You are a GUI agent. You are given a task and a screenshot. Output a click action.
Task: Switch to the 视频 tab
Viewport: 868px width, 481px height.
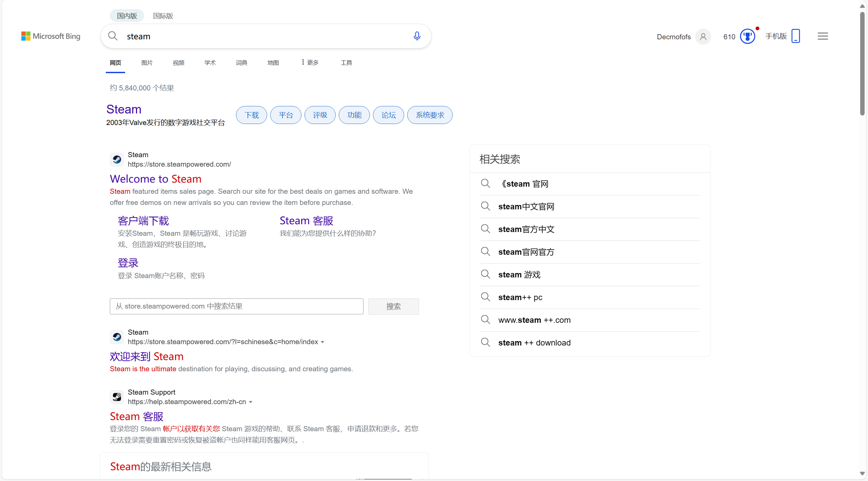(x=178, y=63)
